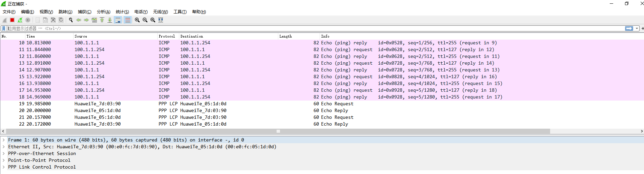The height and width of the screenshot is (174, 644).
Task: Click the start capture shark fin icon
Action: 5,20
